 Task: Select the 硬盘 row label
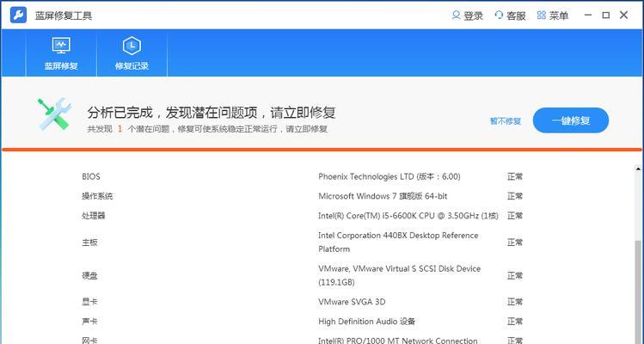tap(89, 276)
